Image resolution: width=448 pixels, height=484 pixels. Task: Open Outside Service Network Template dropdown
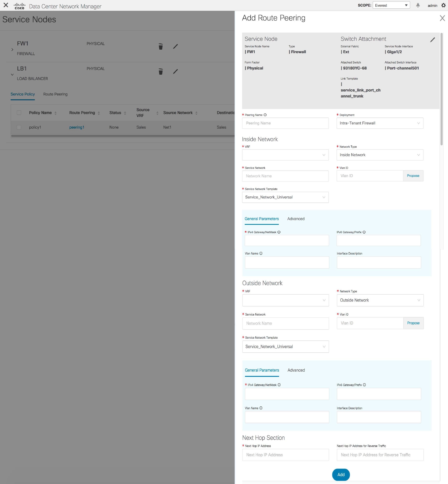tap(286, 347)
